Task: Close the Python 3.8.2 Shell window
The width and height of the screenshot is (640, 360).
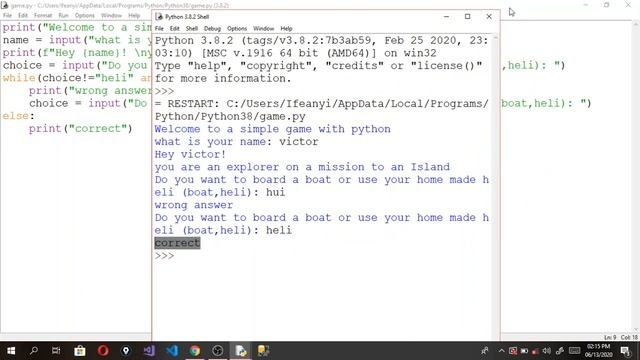Action: point(489,16)
